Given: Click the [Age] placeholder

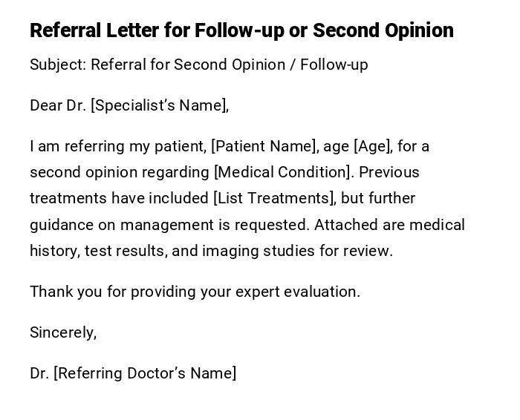Looking at the screenshot, I should [x=372, y=146].
